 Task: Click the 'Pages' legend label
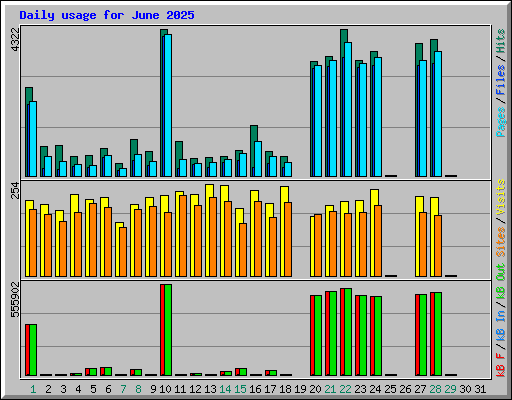pyautogui.click(x=500, y=122)
